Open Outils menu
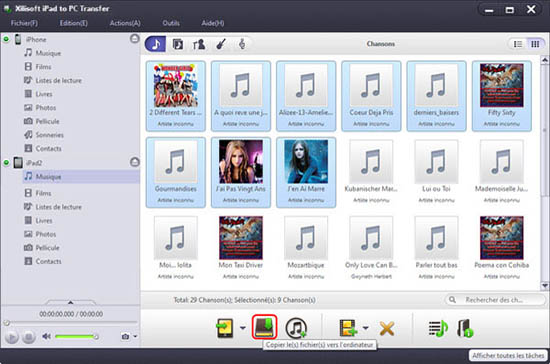Viewport: 550px width, 364px height. coord(171,23)
